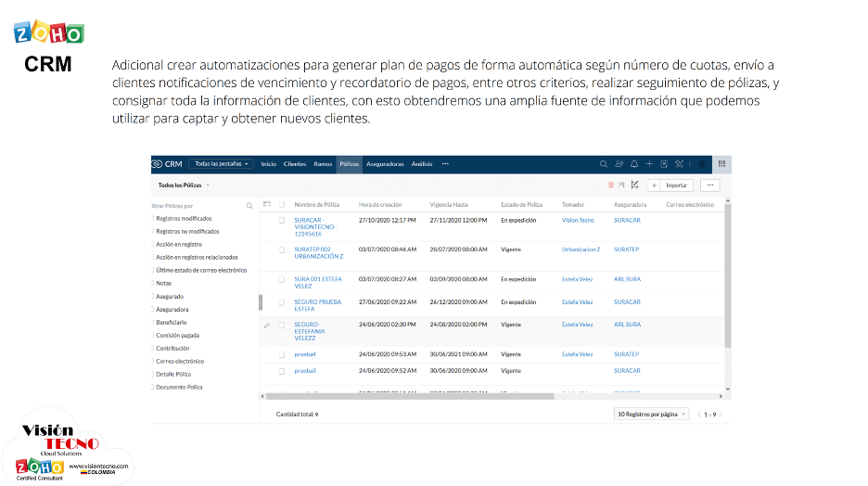Screen dimensions: 868x486
Task: Open the user profile avatar
Action: point(702,164)
